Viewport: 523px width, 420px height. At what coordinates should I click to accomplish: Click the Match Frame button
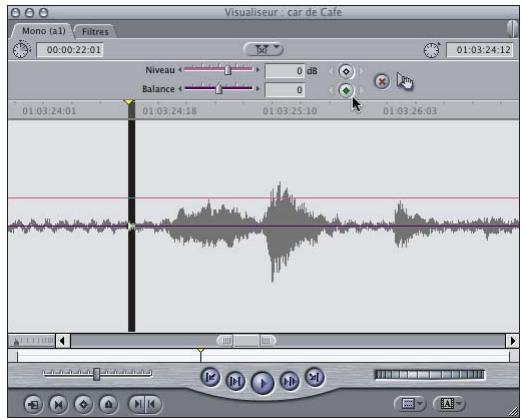click(33, 404)
